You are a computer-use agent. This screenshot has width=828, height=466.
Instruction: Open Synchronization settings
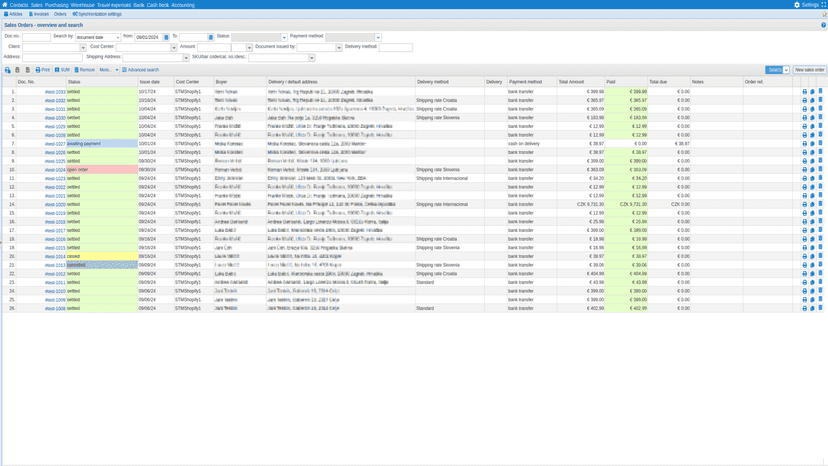pos(97,14)
